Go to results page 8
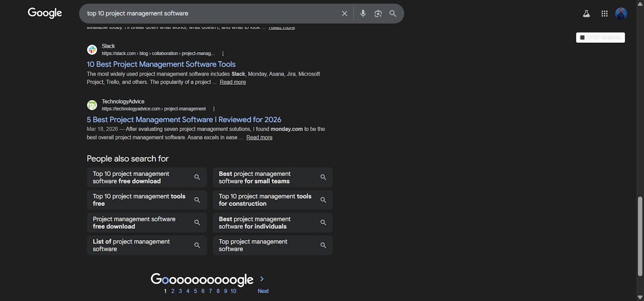This screenshot has height=301, width=644. 218,291
